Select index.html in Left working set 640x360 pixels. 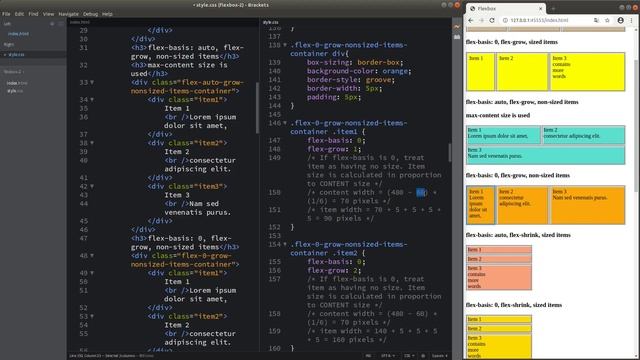[18, 34]
